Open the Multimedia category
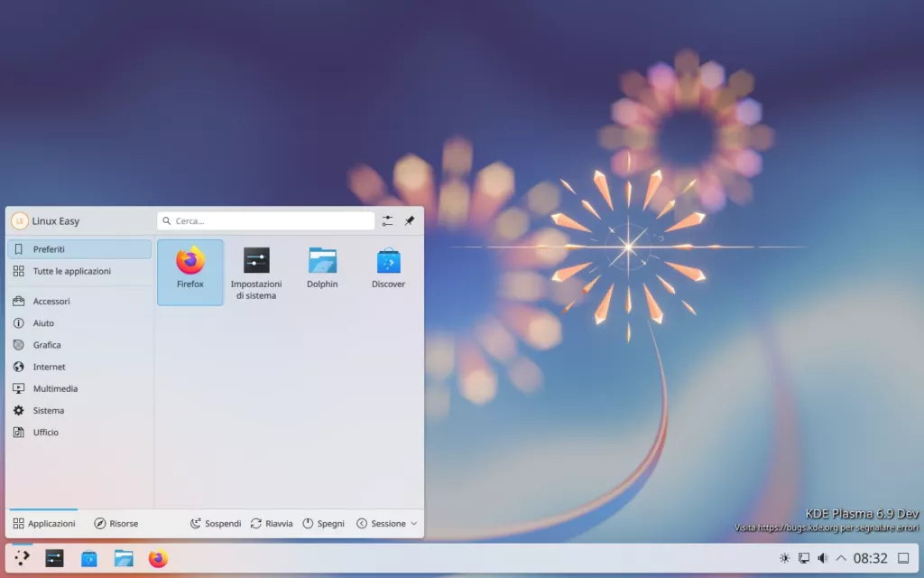This screenshot has width=924, height=578. pos(79,388)
